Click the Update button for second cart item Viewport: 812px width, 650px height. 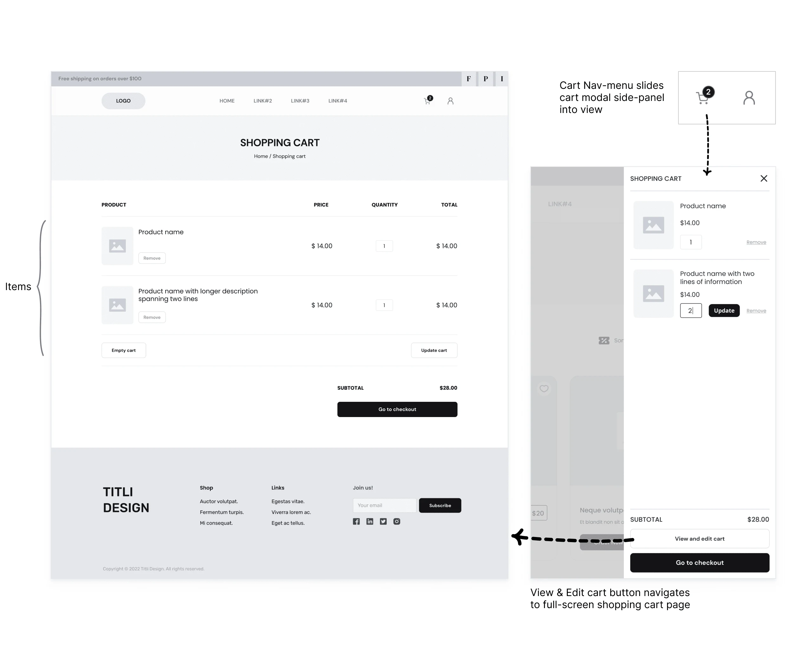click(724, 310)
